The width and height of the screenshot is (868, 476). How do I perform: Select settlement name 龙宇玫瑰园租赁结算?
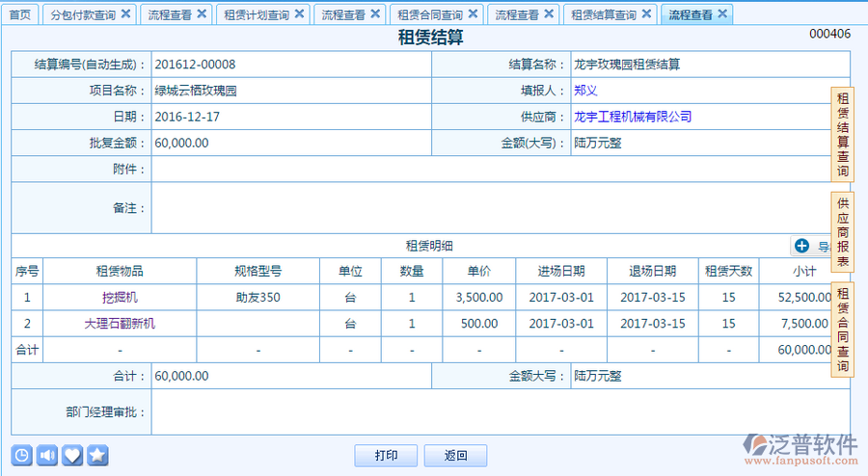[x=627, y=65]
